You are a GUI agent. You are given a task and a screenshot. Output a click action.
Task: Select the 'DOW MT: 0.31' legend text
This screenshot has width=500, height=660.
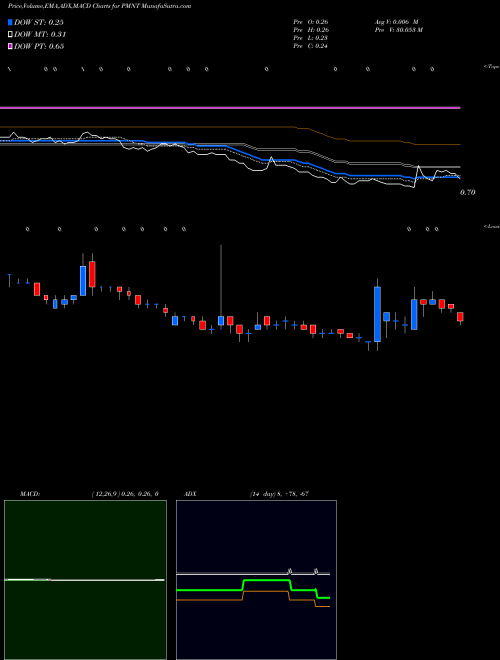pos(40,35)
